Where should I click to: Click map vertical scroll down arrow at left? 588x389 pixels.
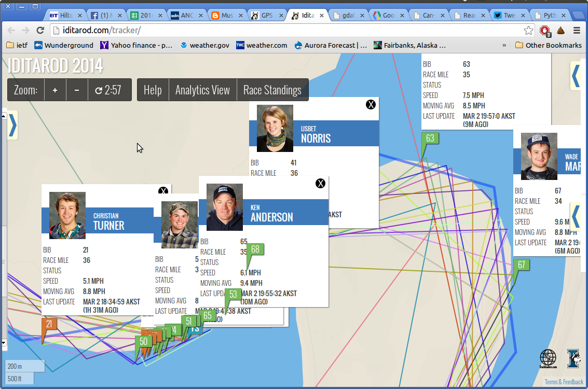4,342
